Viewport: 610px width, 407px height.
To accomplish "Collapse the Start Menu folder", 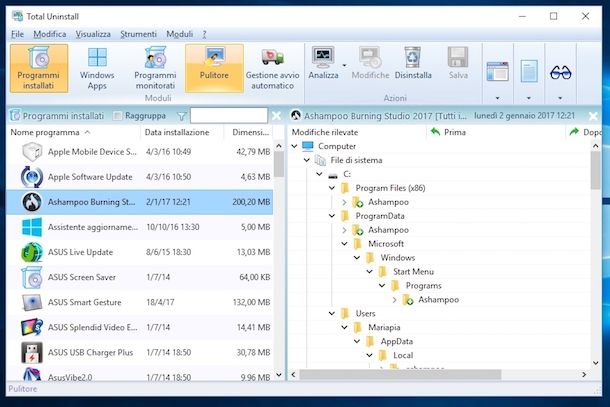I will [369, 272].
